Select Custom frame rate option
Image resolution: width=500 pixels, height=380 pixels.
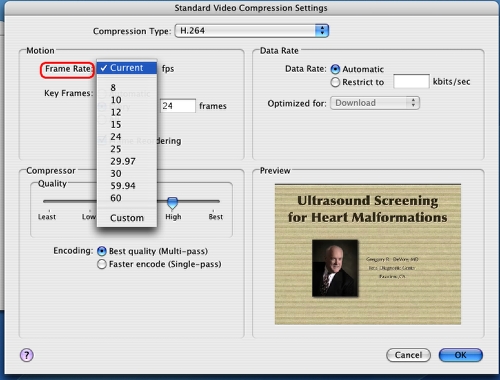127,218
